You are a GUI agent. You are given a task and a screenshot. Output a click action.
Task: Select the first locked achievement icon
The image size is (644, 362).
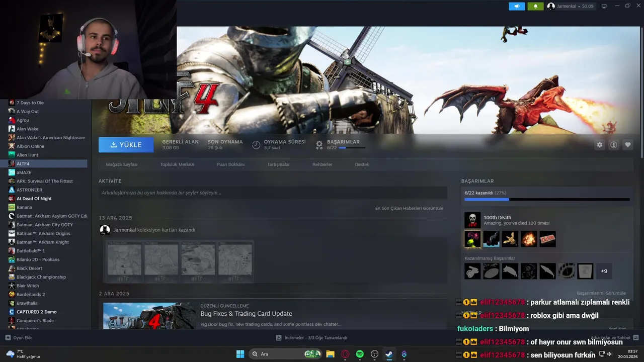point(472,271)
